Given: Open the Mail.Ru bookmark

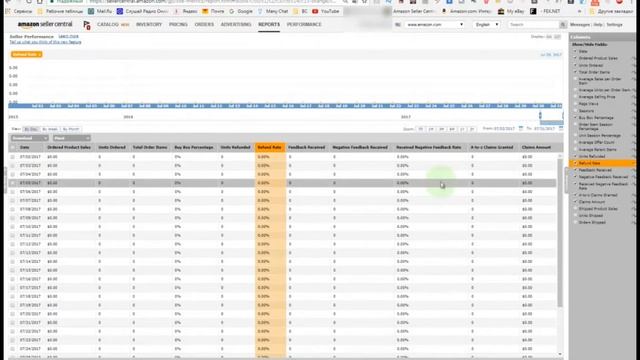Looking at the screenshot, I should [x=100, y=11].
